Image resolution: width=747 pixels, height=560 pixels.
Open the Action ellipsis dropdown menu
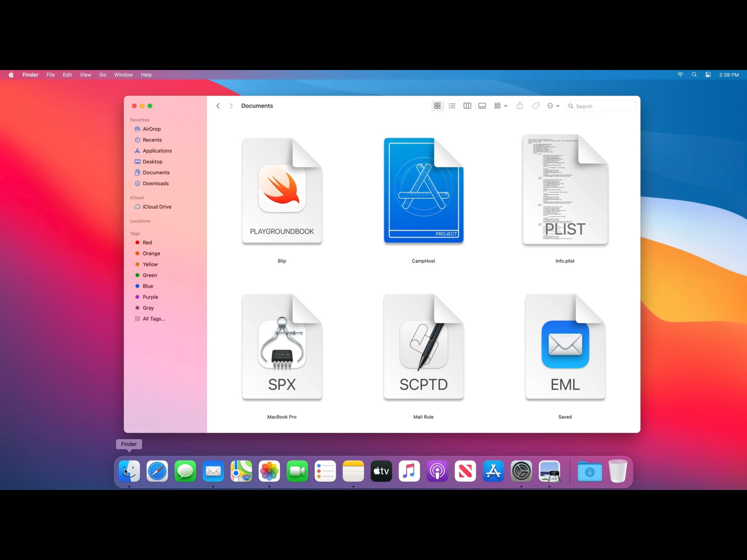553,106
